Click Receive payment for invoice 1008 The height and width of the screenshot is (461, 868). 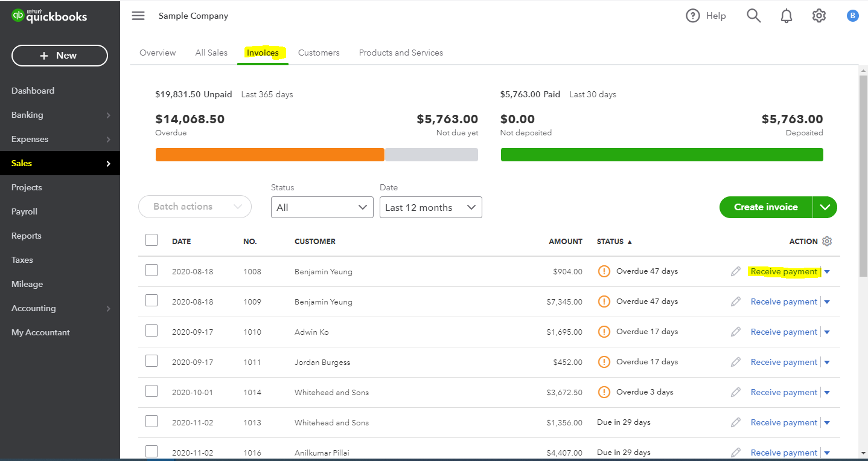coord(784,271)
